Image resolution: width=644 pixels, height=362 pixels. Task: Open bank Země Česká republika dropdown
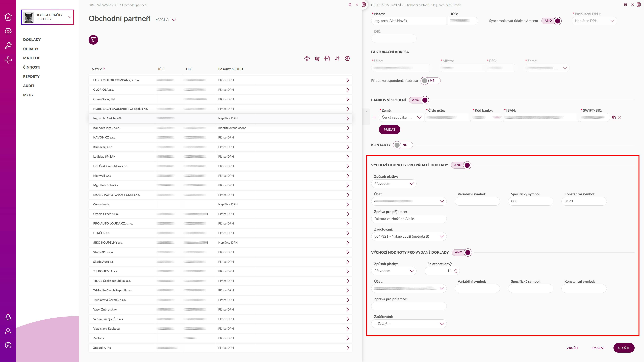[x=401, y=117]
